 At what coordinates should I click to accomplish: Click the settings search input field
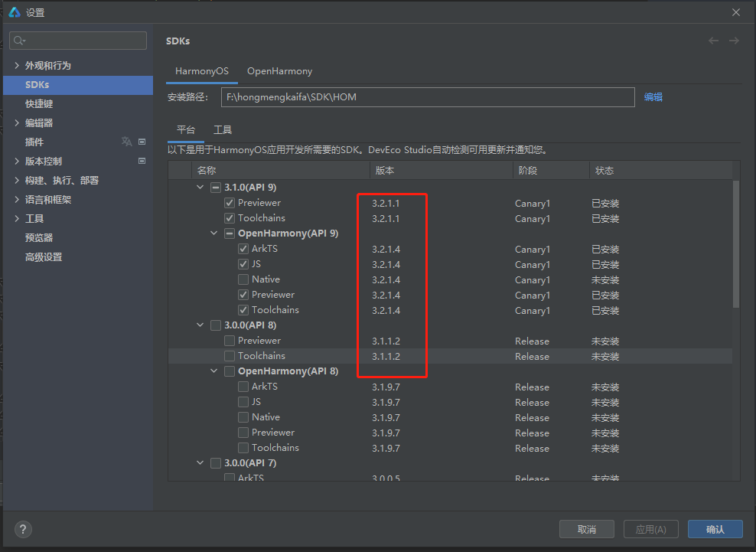click(78, 41)
